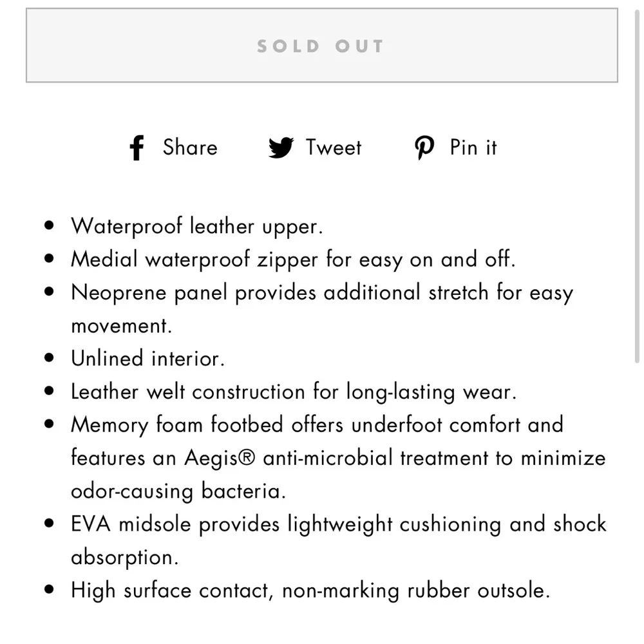Click the Pinterest logo icon
Screen dimensions: 644x644
(424, 147)
